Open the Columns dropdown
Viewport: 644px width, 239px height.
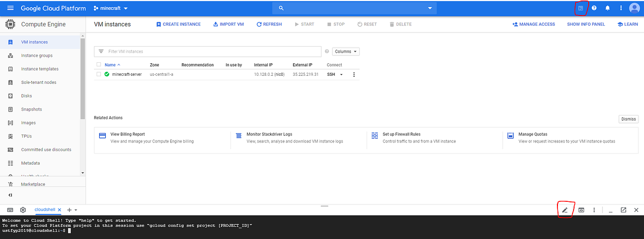[x=346, y=51]
